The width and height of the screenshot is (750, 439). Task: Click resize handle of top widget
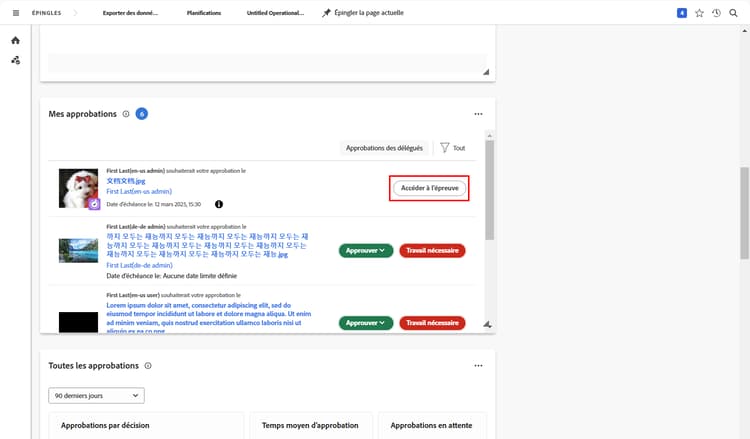pyautogui.click(x=486, y=72)
